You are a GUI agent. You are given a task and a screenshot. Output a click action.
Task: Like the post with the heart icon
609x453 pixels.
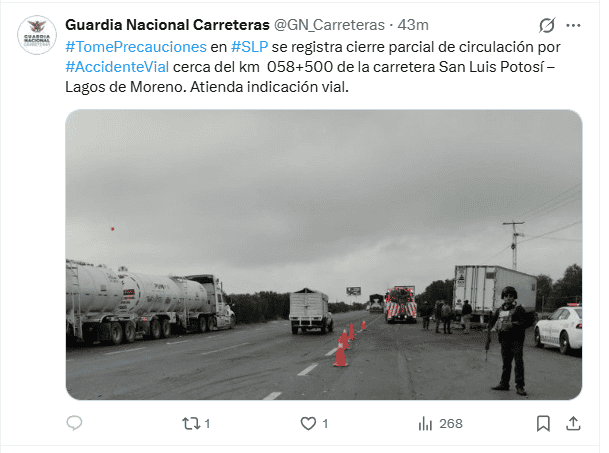(x=308, y=423)
